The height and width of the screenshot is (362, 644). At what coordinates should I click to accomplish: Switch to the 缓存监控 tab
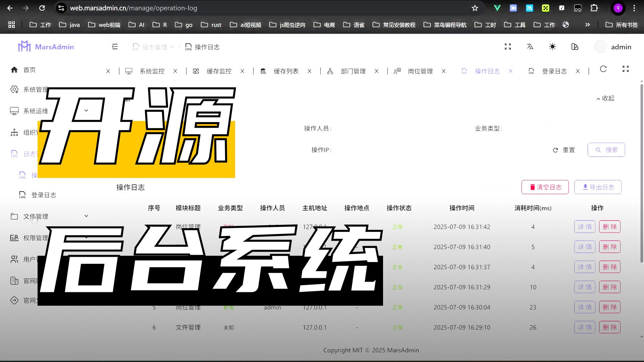coord(219,71)
